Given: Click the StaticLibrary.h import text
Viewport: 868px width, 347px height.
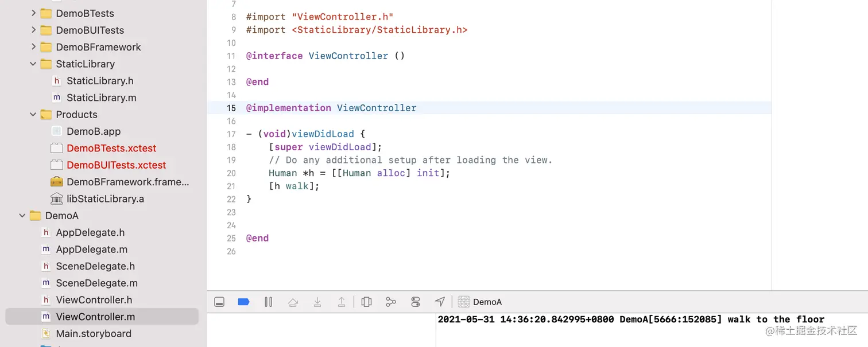Looking at the screenshot, I should click(x=379, y=30).
